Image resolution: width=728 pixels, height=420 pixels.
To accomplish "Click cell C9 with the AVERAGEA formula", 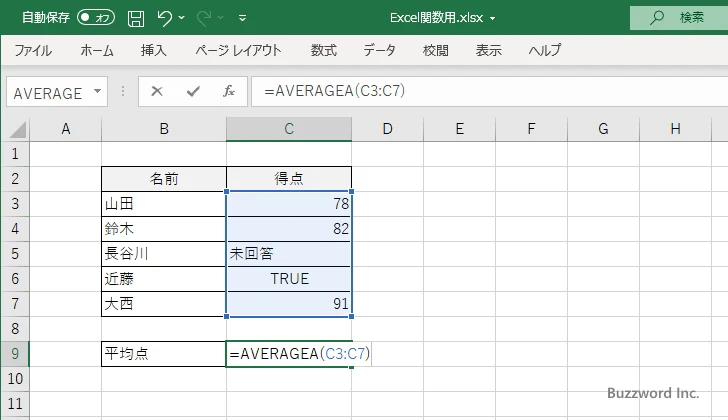I will 289,354.
